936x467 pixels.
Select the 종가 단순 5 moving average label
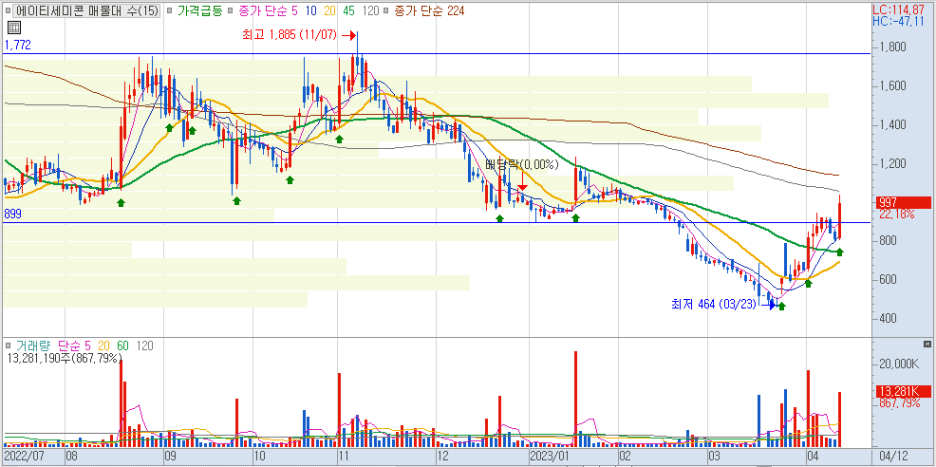click(x=266, y=11)
